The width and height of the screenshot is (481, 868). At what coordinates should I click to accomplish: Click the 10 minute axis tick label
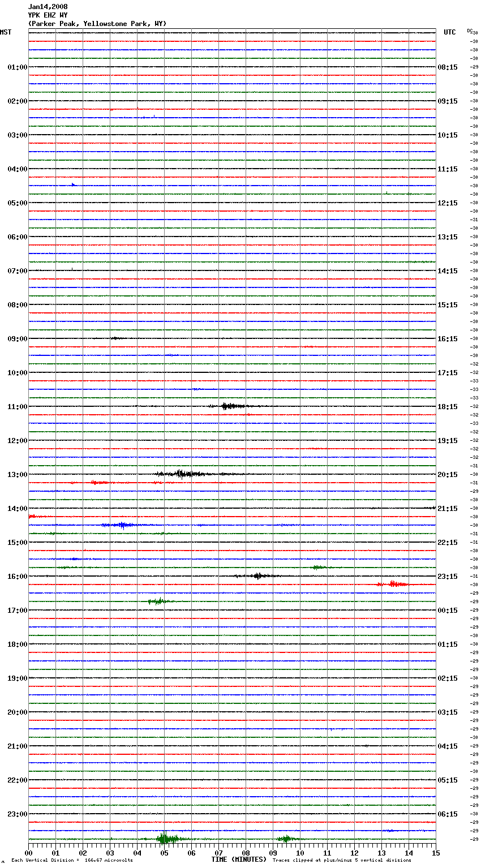[300, 853]
